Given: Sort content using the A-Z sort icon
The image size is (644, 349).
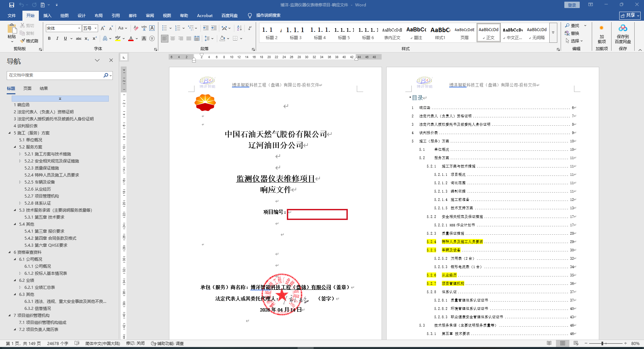Looking at the screenshot, I should pos(239,28).
